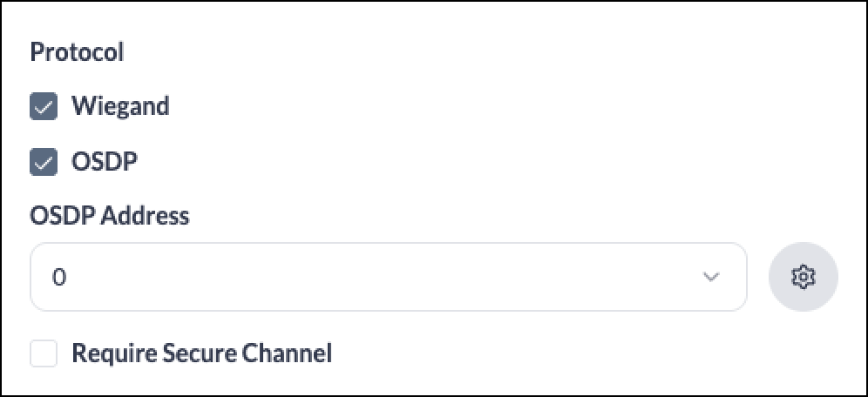Click the OSDP Address field label
Image resolution: width=868 pixels, height=397 pixels.
click(110, 216)
